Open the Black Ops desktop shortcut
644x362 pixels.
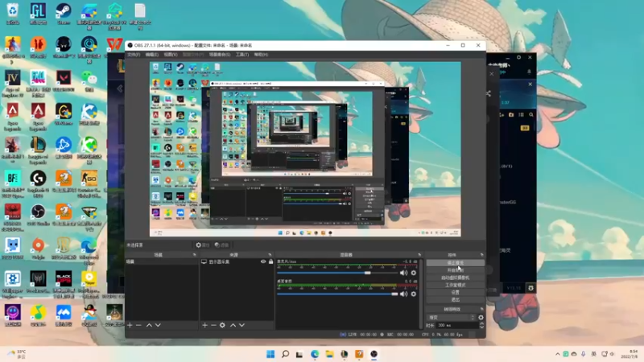(x=64, y=285)
